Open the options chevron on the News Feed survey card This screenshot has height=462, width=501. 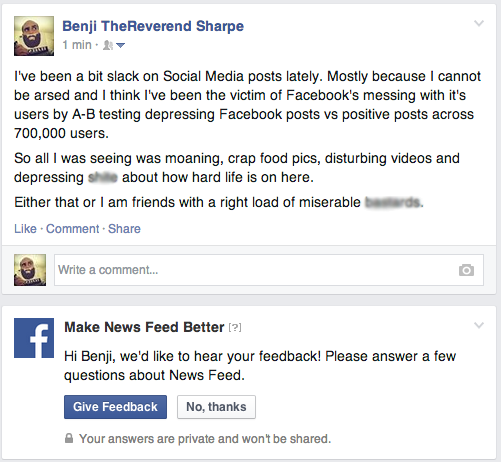tap(479, 325)
